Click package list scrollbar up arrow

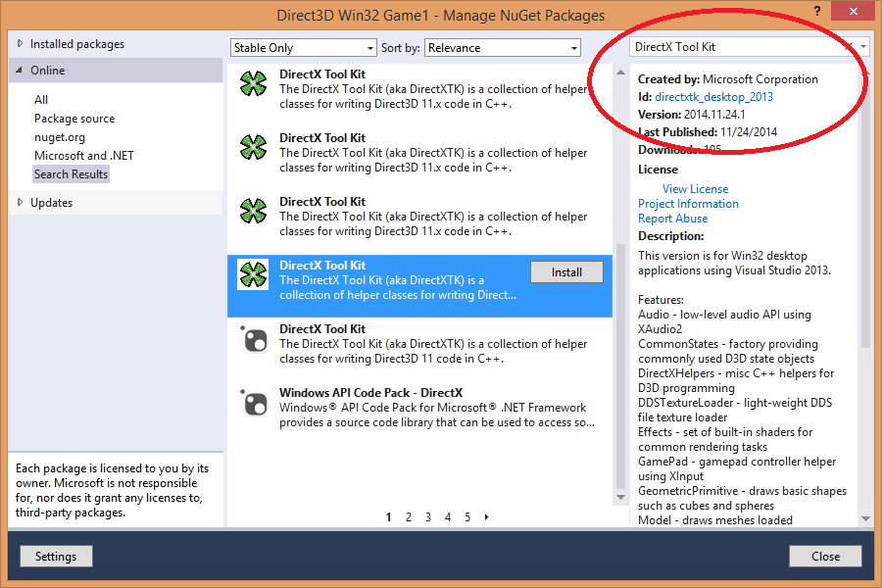click(620, 72)
